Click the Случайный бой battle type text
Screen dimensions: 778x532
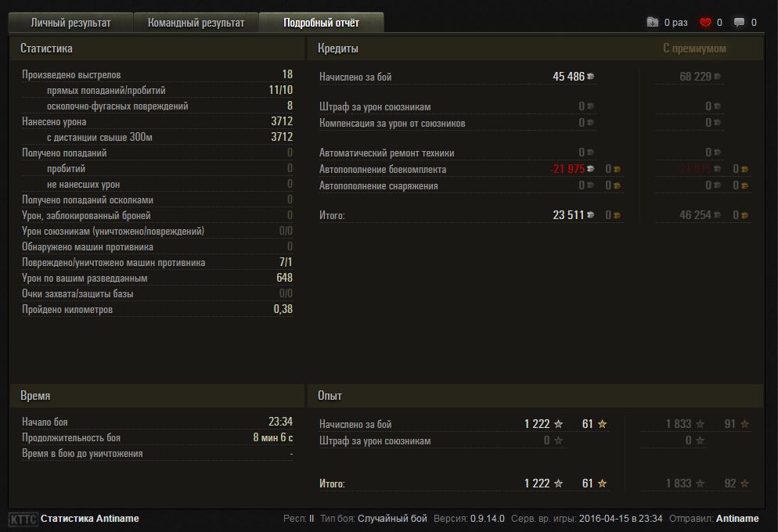[x=392, y=519]
